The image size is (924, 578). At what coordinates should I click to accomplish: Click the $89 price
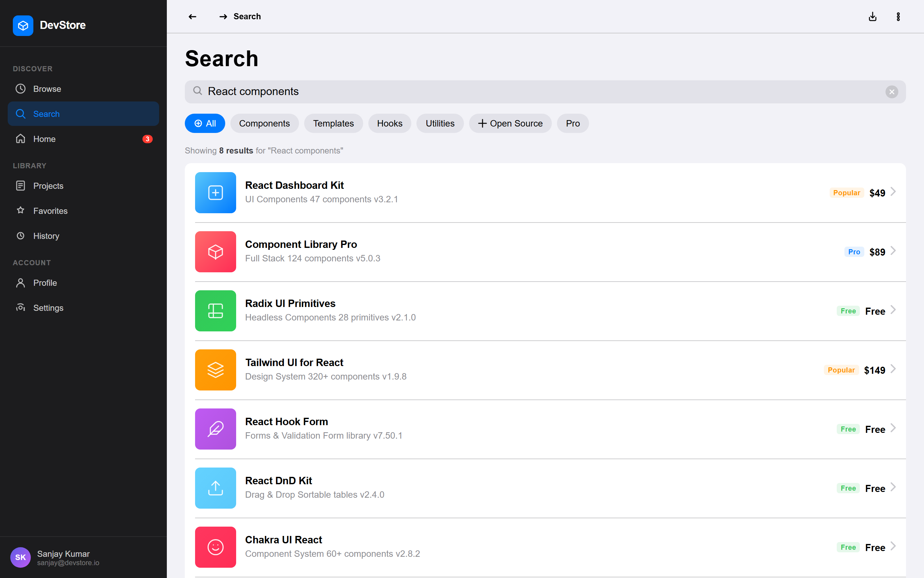click(877, 252)
